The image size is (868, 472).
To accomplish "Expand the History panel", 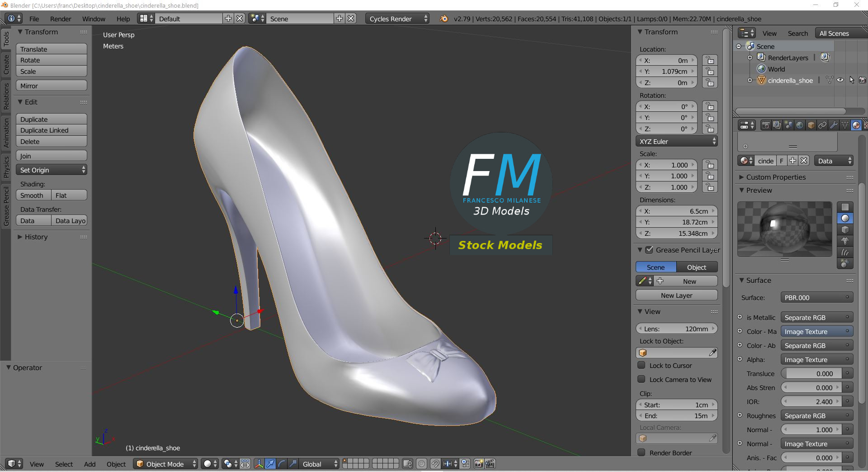I will pyautogui.click(x=36, y=237).
